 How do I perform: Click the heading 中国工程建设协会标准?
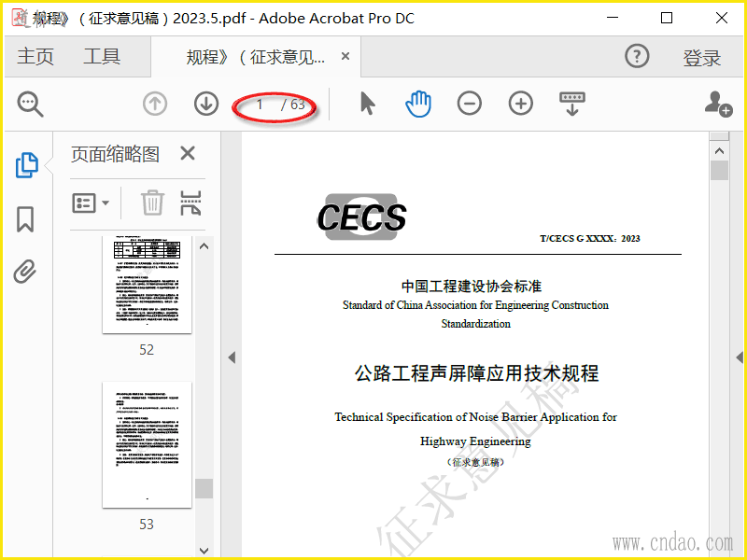click(472, 287)
